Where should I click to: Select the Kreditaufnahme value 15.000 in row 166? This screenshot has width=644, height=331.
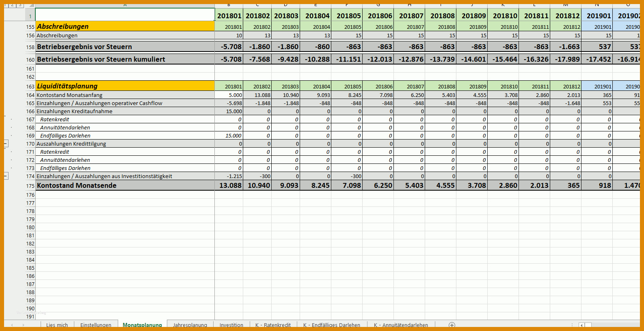229,111
